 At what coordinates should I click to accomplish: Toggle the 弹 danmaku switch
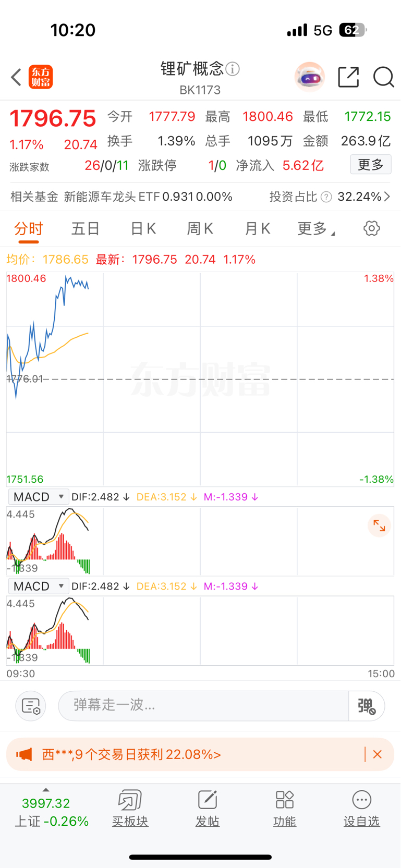click(x=367, y=706)
